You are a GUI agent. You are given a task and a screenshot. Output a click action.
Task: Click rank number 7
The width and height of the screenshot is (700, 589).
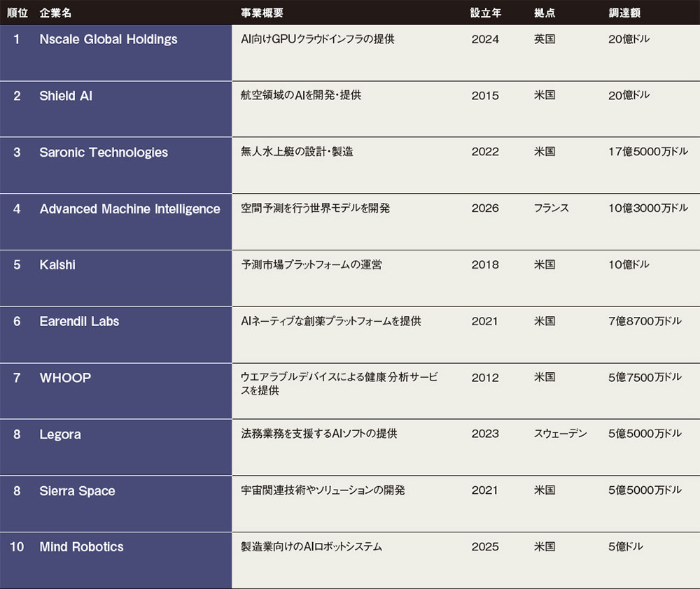[17, 378]
